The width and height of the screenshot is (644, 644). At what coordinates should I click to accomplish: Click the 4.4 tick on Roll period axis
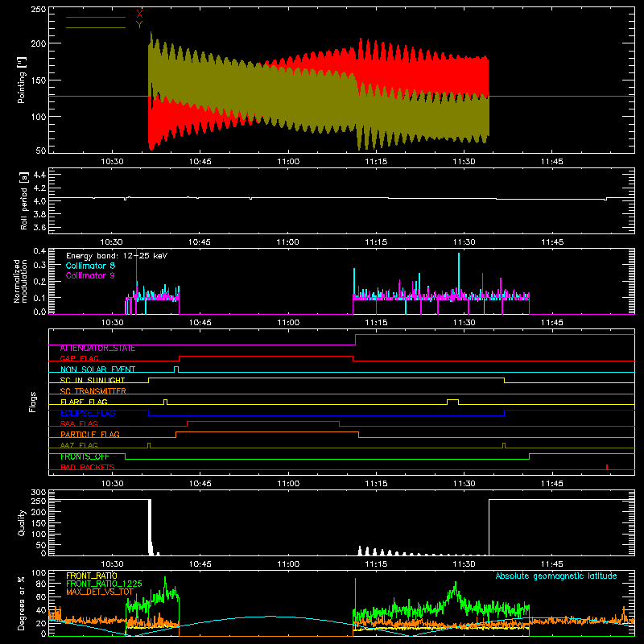point(39,175)
